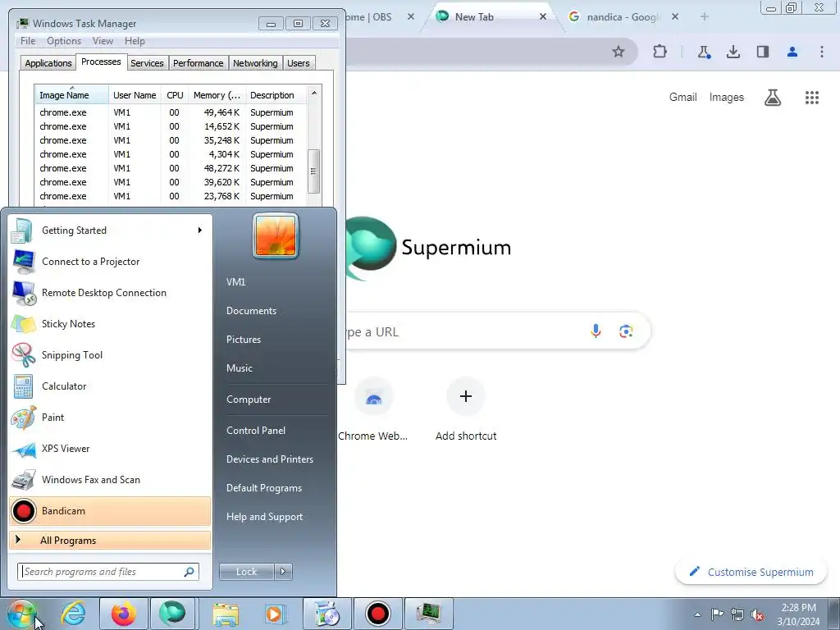Launch XPS Viewer
840x630 pixels.
pos(110,449)
